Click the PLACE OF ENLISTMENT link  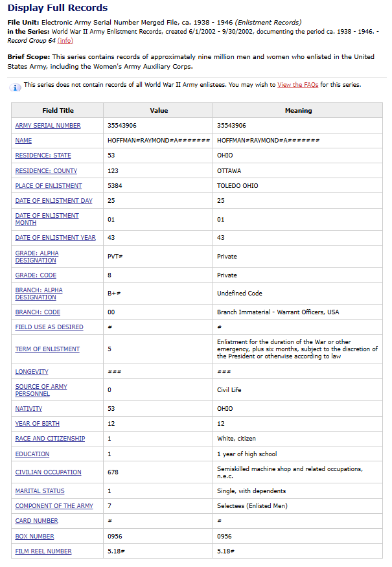coord(49,186)
